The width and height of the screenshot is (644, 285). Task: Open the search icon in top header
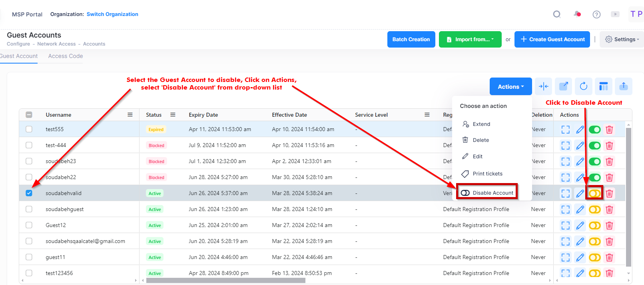[556, 14]
